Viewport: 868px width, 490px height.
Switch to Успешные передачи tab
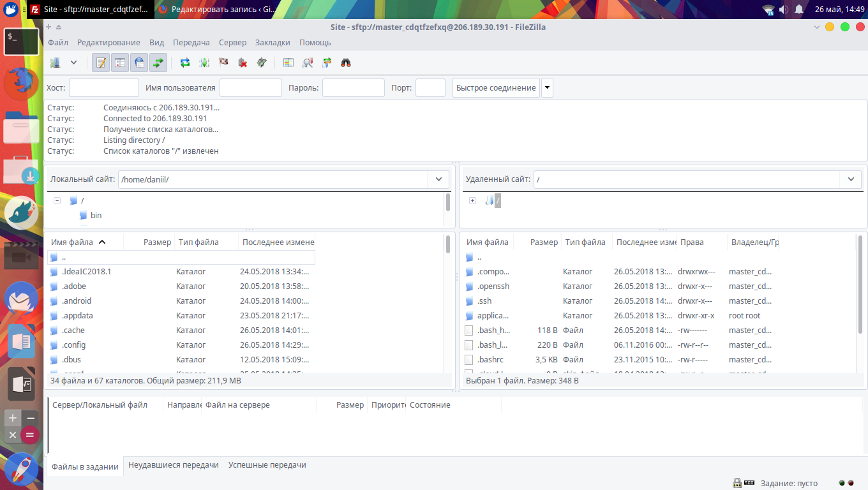pyautogui.click(x=267, y=465)
